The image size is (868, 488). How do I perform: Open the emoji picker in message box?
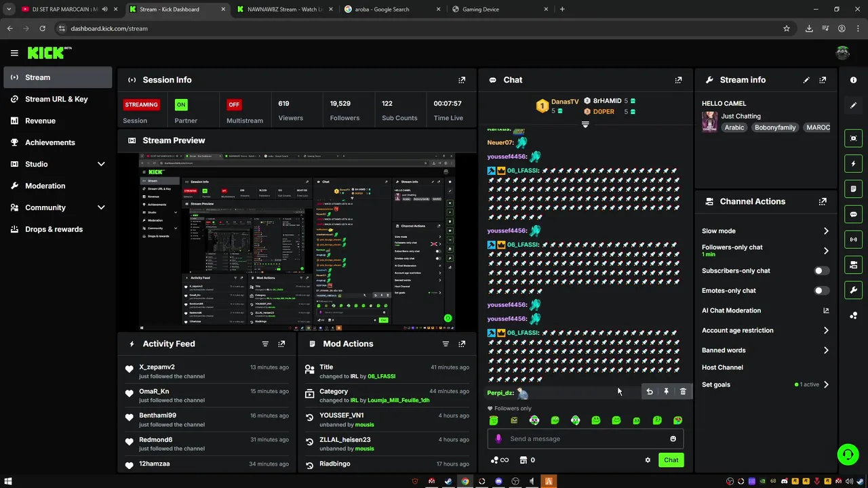click(x=673, y=439)
